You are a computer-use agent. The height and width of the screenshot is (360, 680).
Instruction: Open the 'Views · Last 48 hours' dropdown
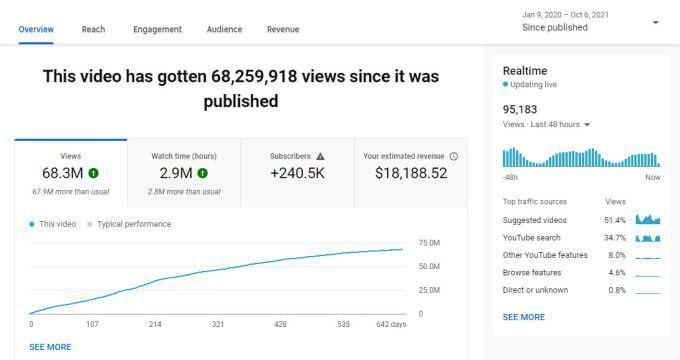pyautogui.click(x=546, y=124)
